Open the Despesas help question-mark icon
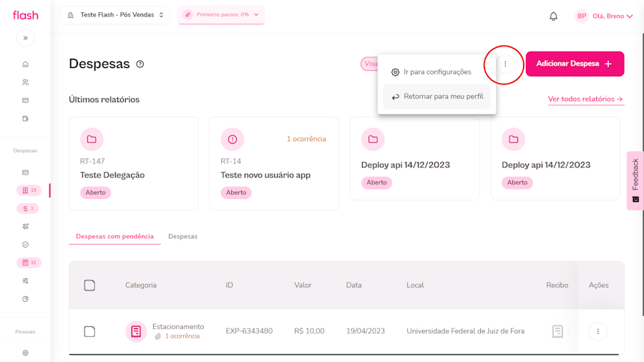Image resolution: width=644 pixels, height=362 pixels. point(140,64)
